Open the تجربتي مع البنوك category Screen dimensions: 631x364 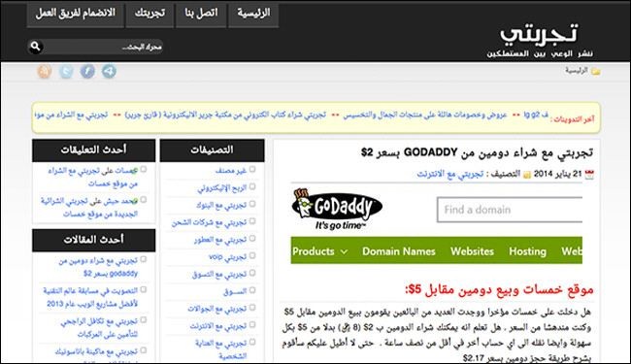pyautogui.click(x=221, y=205)
